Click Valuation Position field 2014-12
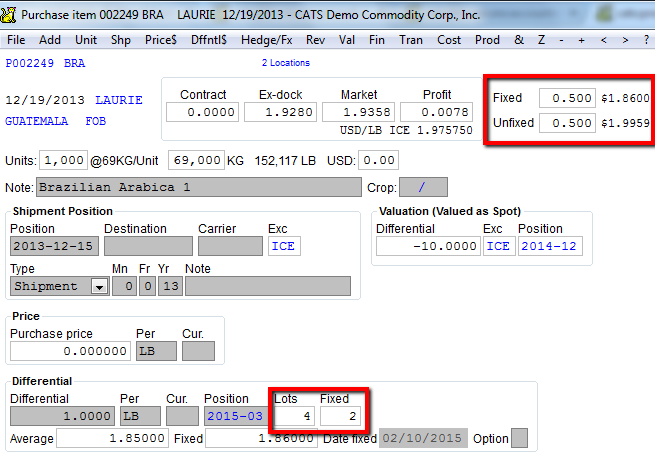Image resolution: width=655 pixels, height=468 pixels. click(550, 246)
